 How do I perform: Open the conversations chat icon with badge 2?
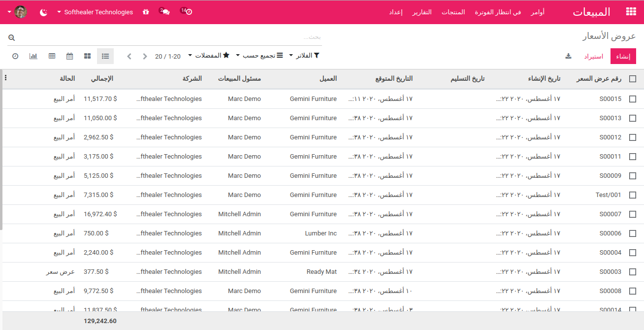(x=165, y=12)
